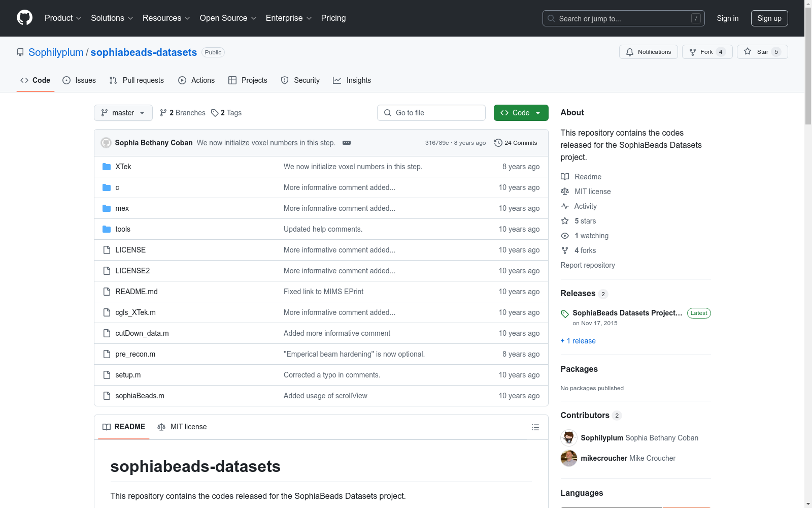Image resolution: width=812 pixels, height=508 pixels.
Task: Select the README tab in file viewer
Action: click(x=124, y=427)
